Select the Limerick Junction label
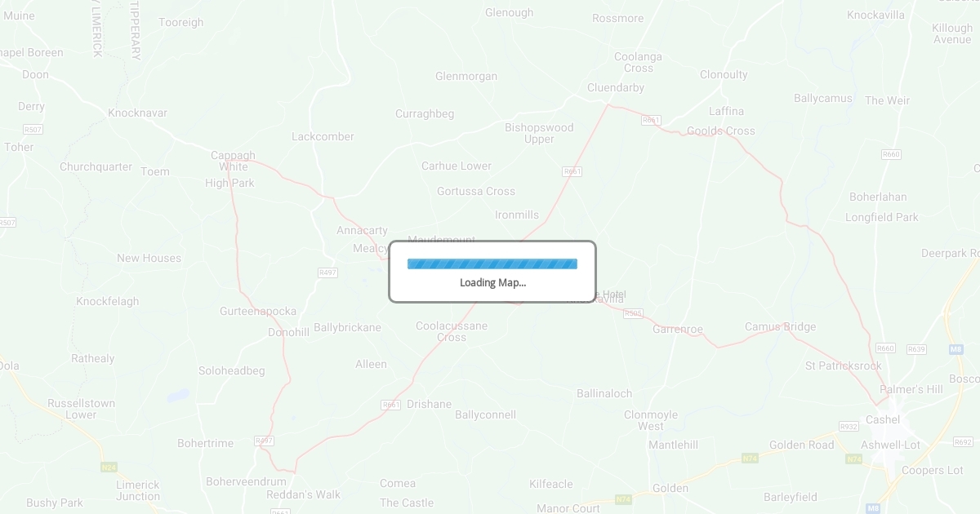980x514 pixels. 138,490
